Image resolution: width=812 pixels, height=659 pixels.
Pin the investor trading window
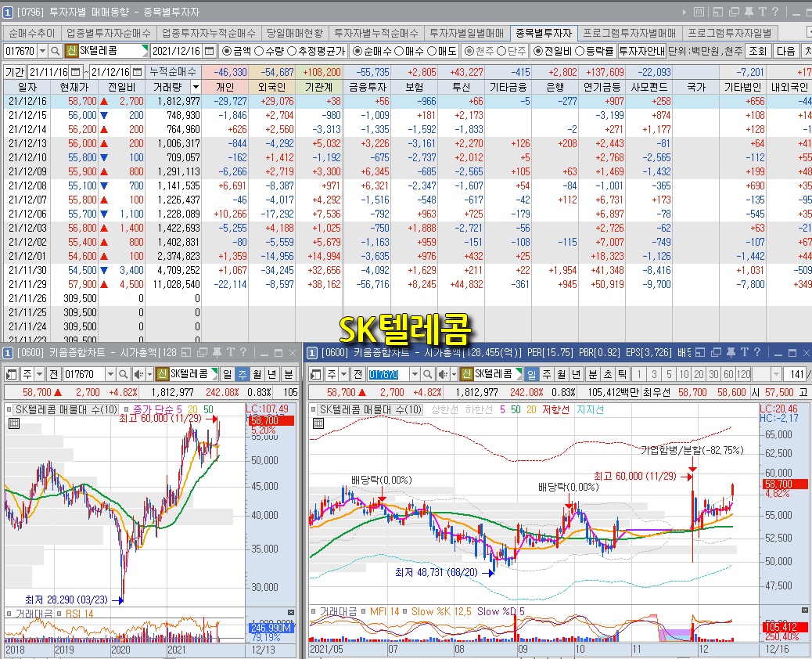749,12
